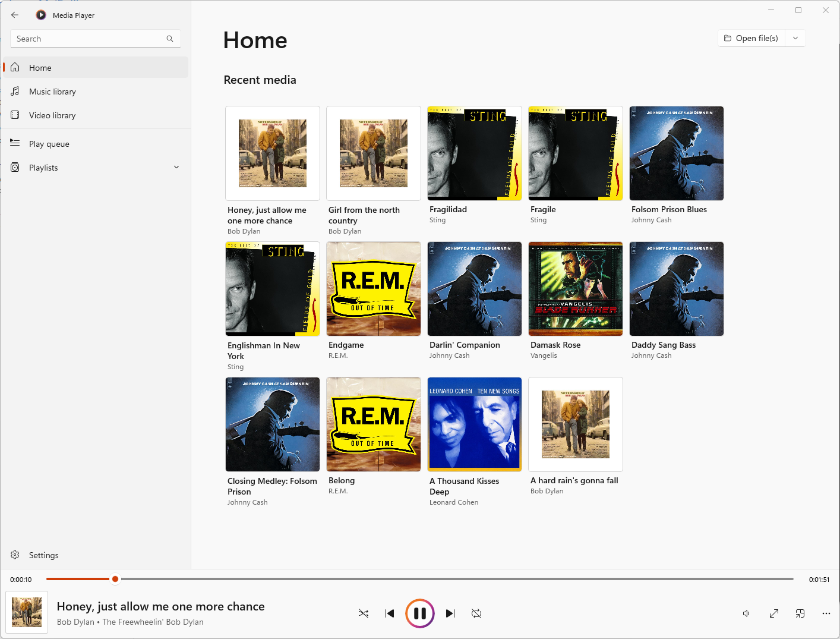
Task: Play Folsom Prison Blues thumbnail
Action: 677,153
